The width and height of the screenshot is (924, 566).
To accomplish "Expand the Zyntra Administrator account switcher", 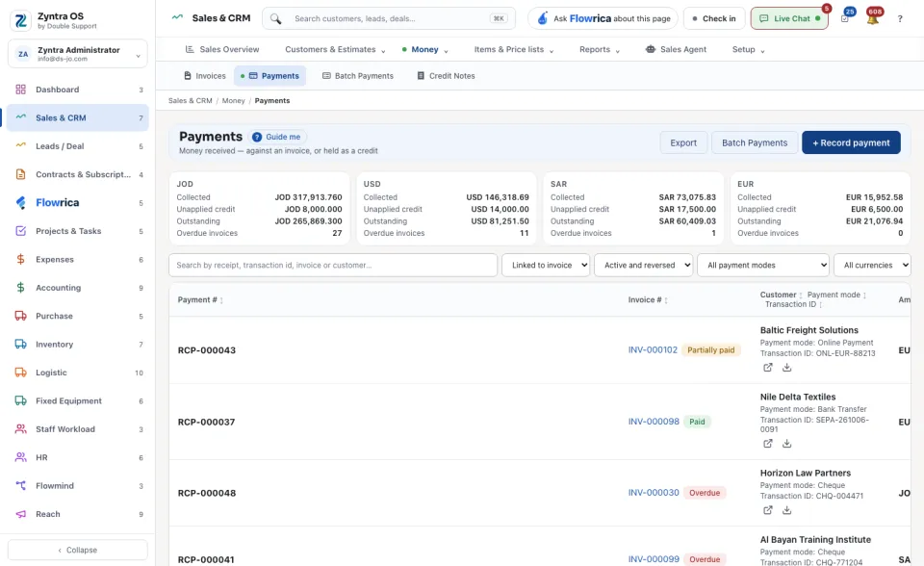I will pyautogui.click(x=78, y=54).
